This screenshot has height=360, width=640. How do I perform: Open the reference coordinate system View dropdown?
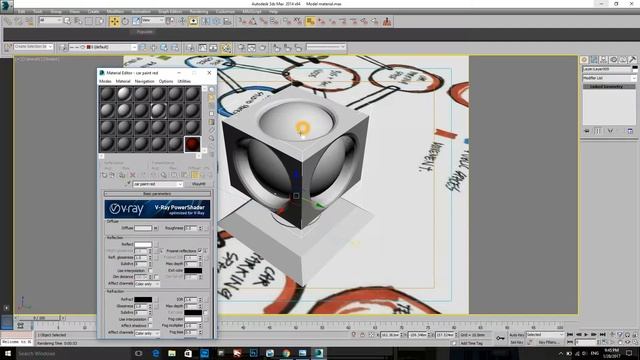152,20
